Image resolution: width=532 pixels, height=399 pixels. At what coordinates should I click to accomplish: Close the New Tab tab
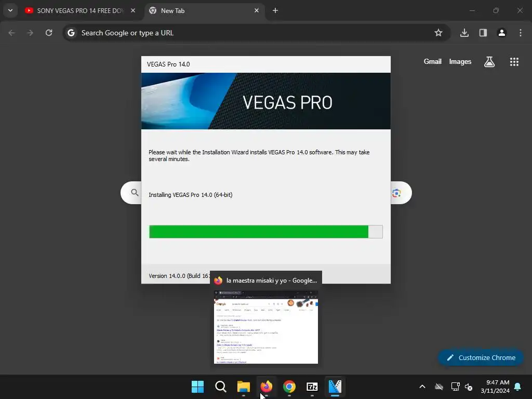point(257,10)
